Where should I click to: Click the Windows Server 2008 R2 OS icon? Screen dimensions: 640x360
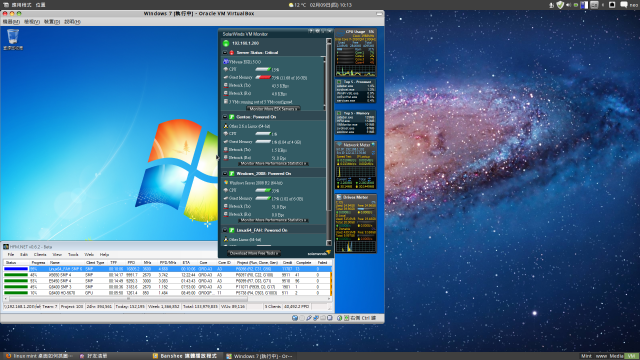[226, 183]
